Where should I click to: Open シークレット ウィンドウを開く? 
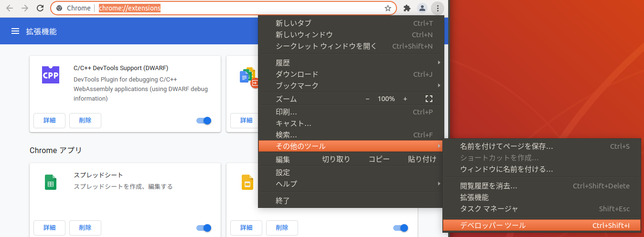[351, 46]
